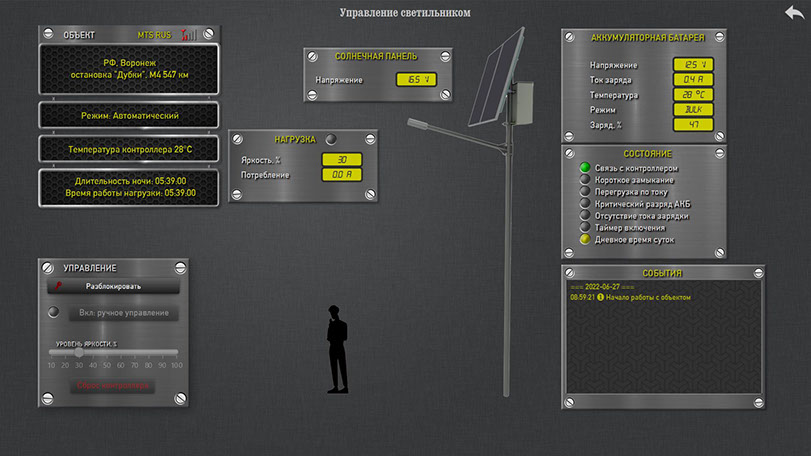Click the street lamp head
The height and width of the screenshot is (456, 811).
[420, 122]
